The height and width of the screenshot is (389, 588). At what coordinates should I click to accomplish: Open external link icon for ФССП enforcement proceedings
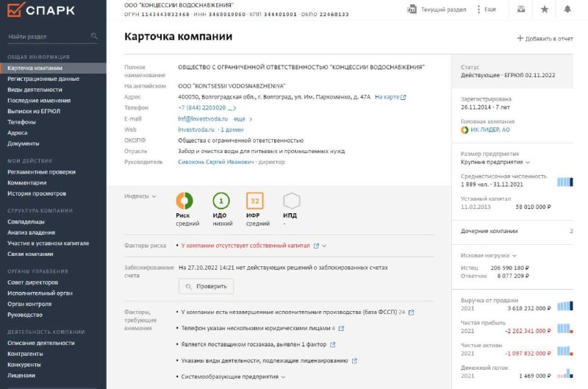412,312
